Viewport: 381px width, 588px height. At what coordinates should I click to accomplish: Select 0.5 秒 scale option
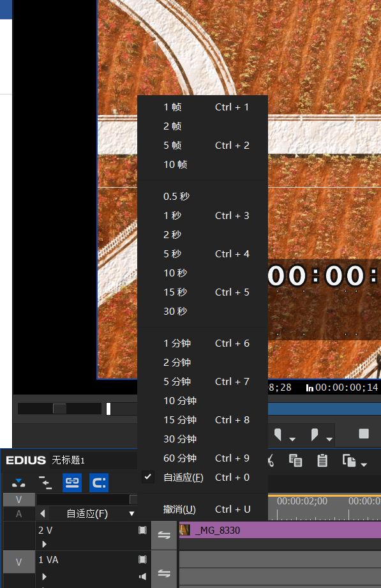click(x=202, y=197)
